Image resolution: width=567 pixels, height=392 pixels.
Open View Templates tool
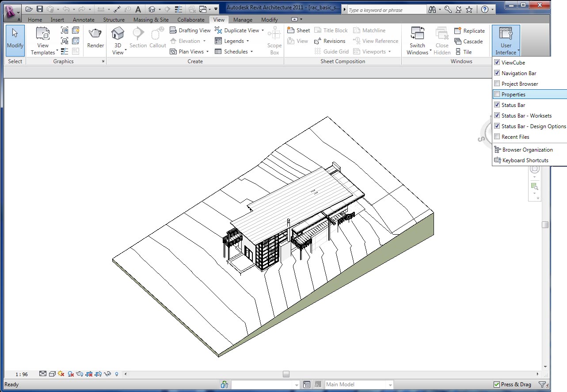point(43,41)
